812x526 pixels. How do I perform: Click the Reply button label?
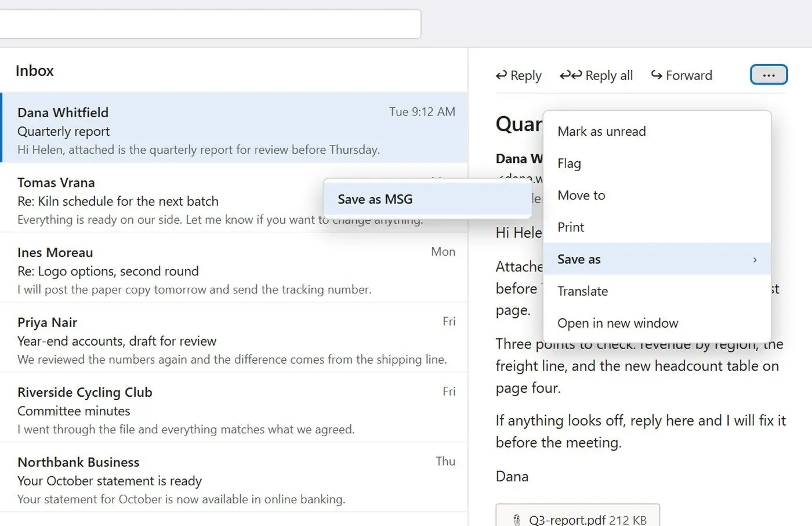526,75
